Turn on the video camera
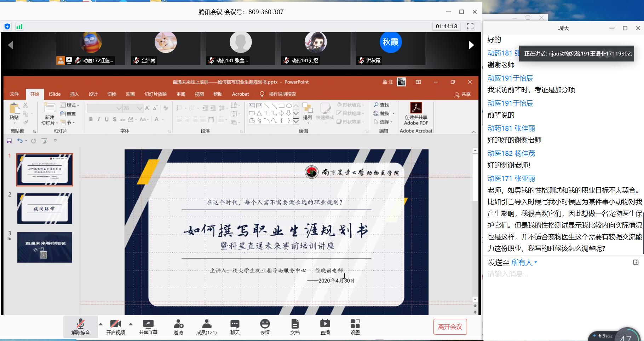 pos(116,327)
